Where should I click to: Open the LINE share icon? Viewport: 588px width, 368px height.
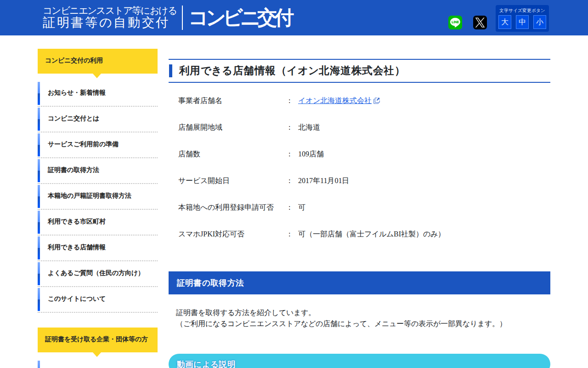coord(454,22)
